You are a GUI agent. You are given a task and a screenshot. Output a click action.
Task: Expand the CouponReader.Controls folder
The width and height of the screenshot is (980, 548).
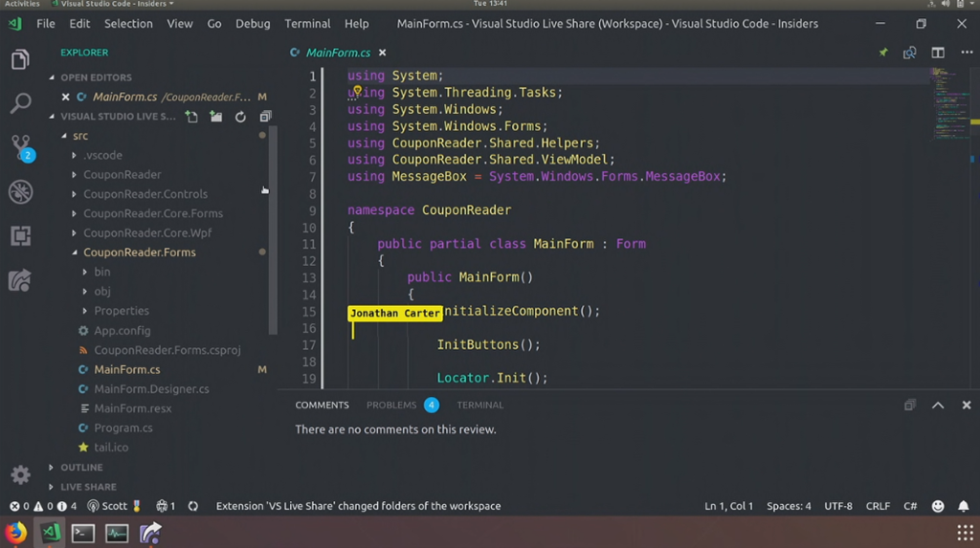click(145, 194)
